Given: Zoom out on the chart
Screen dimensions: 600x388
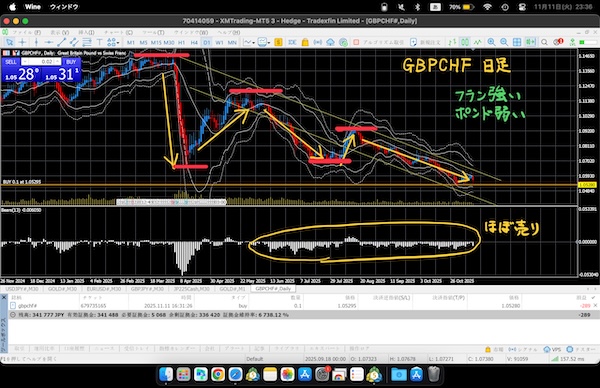Looking at the screenshot, I should [x=504, y=42].
